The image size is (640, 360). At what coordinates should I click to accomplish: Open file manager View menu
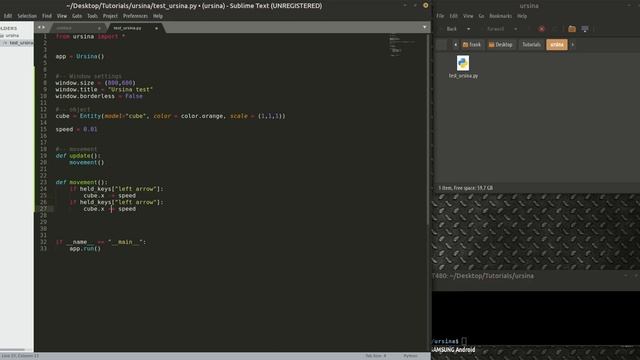tap(468, 16)
